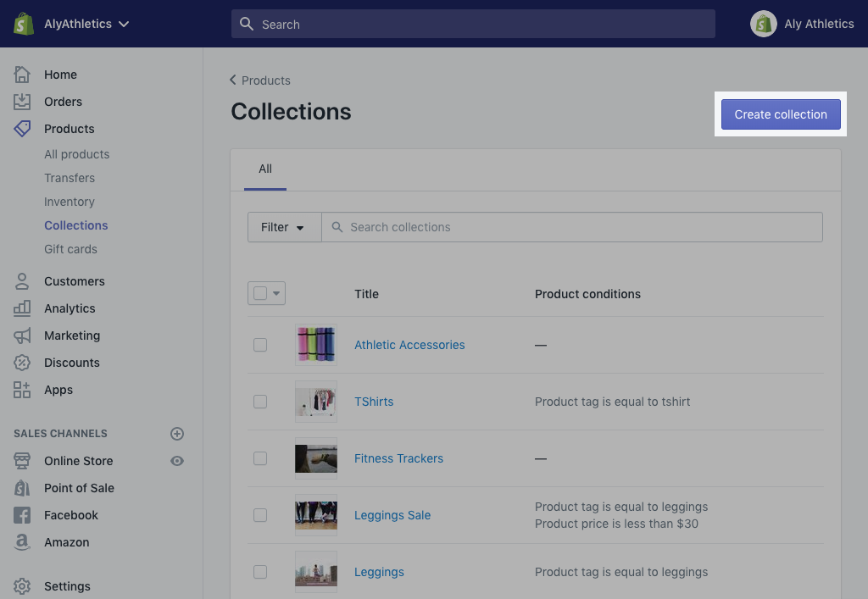The width and height of the screenshot is (868, 599).
Task: Click the Marketing megaphone icon
Action: 22,336
